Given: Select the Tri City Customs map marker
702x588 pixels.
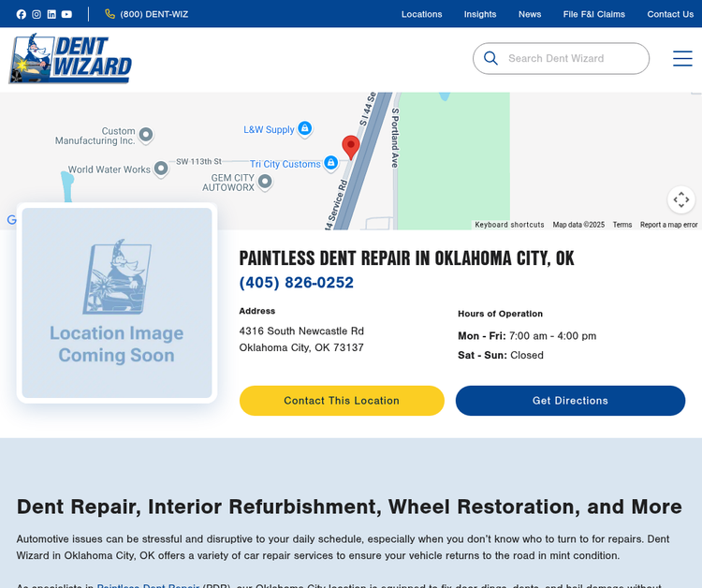Looking at the screenshot, I should click(x=330, y=163).
